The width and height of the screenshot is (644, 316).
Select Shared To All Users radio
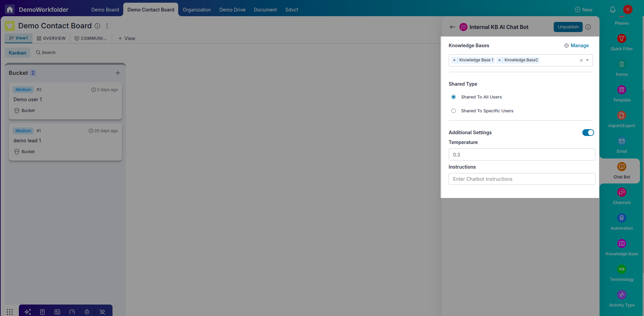click(x=454, y=97)
